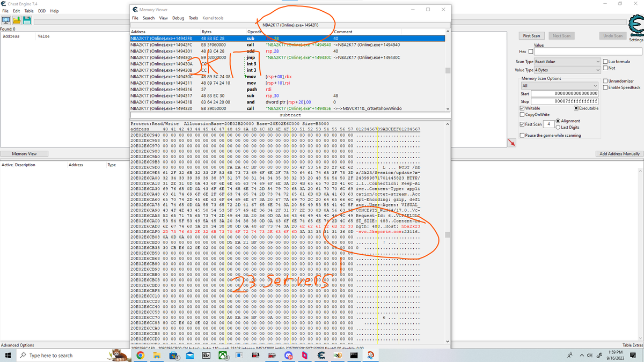Click the Memory Viewer title bar icon
This screenshot has height=362, width=644.
135,9
